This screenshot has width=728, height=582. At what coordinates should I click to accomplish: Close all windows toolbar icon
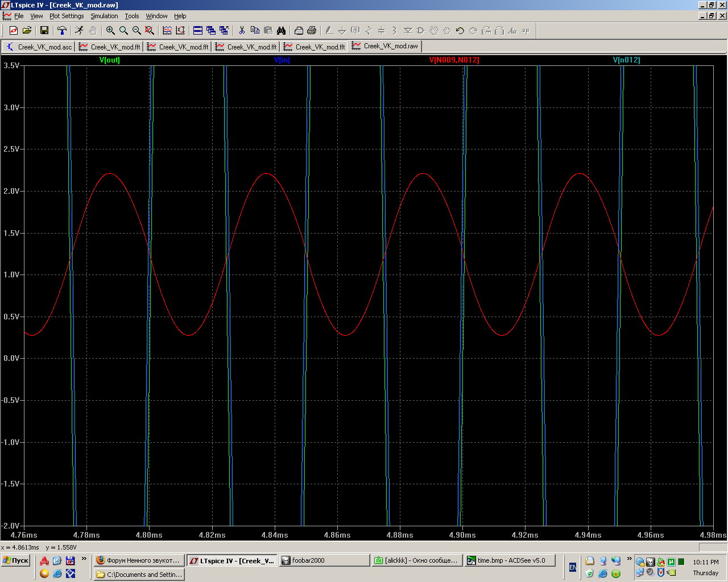point(224,31)
